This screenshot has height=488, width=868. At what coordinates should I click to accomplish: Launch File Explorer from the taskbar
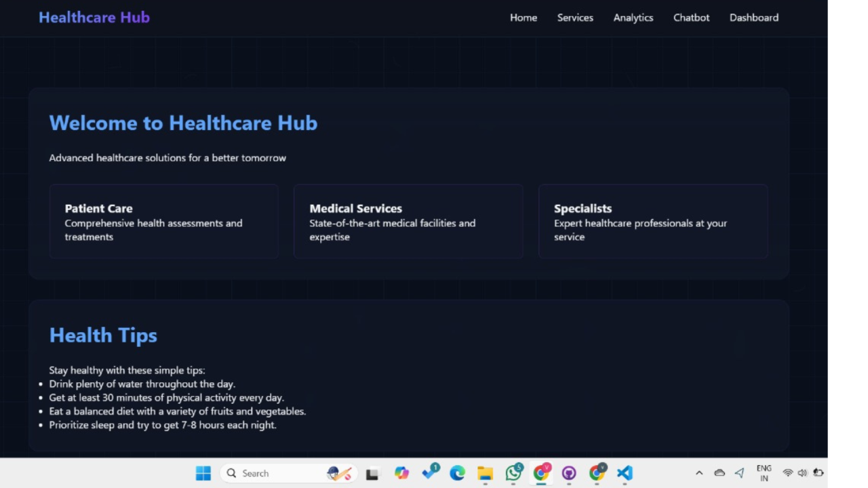click(x=485, y=473)
